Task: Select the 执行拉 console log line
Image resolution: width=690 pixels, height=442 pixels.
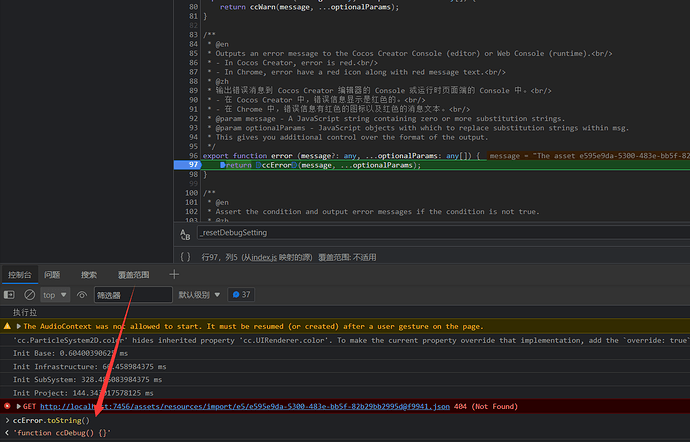Action: coord(25,312)
